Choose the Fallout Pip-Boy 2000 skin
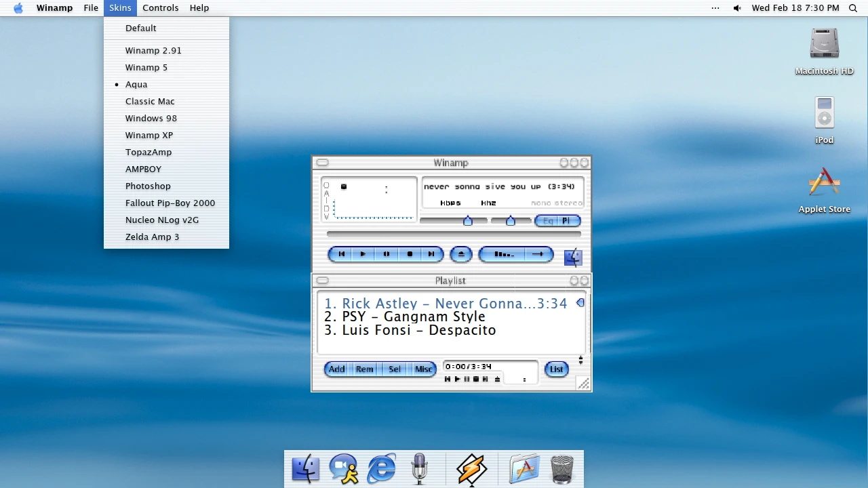Viewport: 868px width, 488px height. 166,203
